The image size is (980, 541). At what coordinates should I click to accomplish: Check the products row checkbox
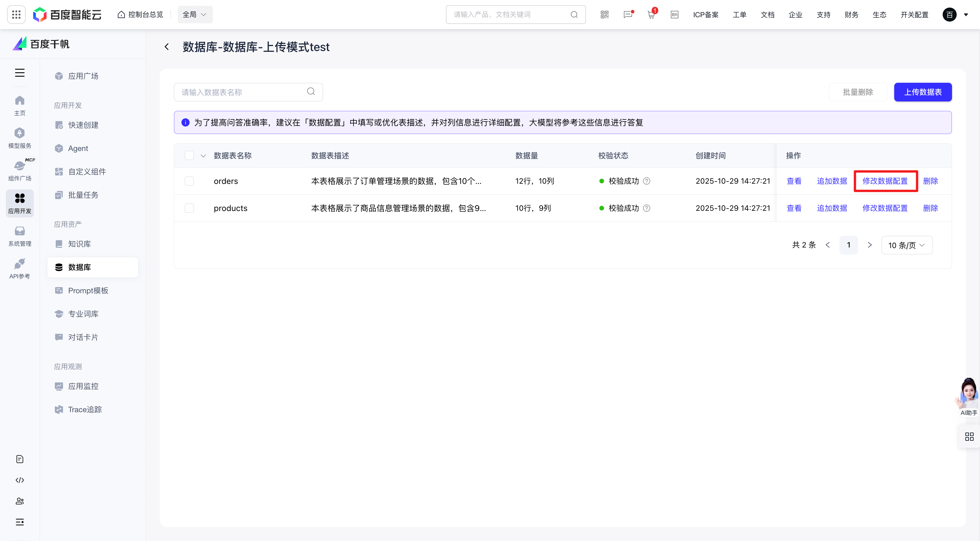tap(189, 208)
